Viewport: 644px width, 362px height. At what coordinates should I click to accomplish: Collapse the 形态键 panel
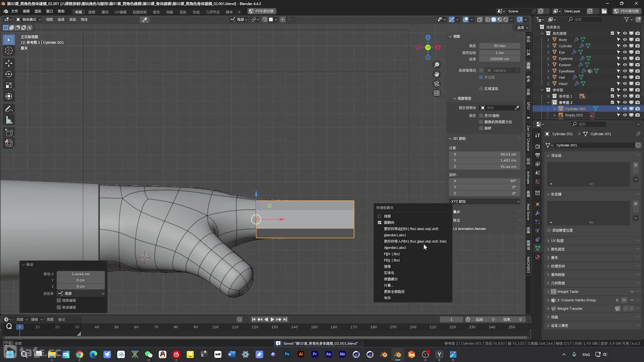556,194
